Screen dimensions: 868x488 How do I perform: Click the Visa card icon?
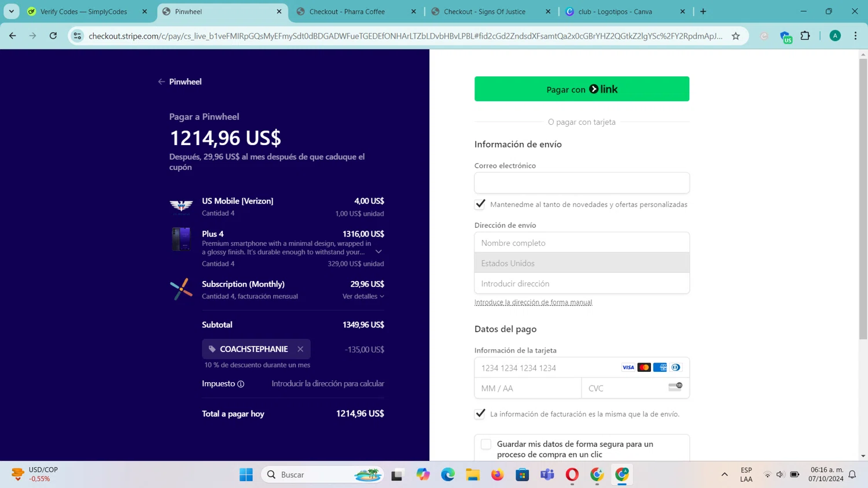pos(628,367)
